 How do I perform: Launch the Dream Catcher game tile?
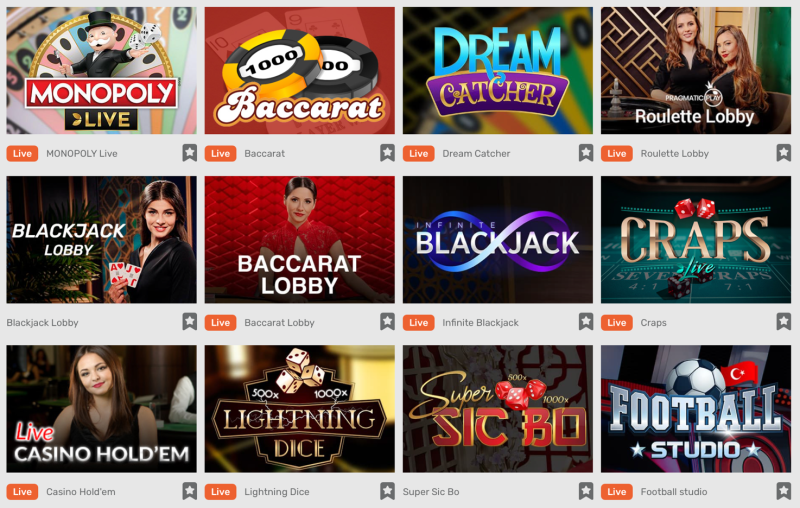[497, 70]
